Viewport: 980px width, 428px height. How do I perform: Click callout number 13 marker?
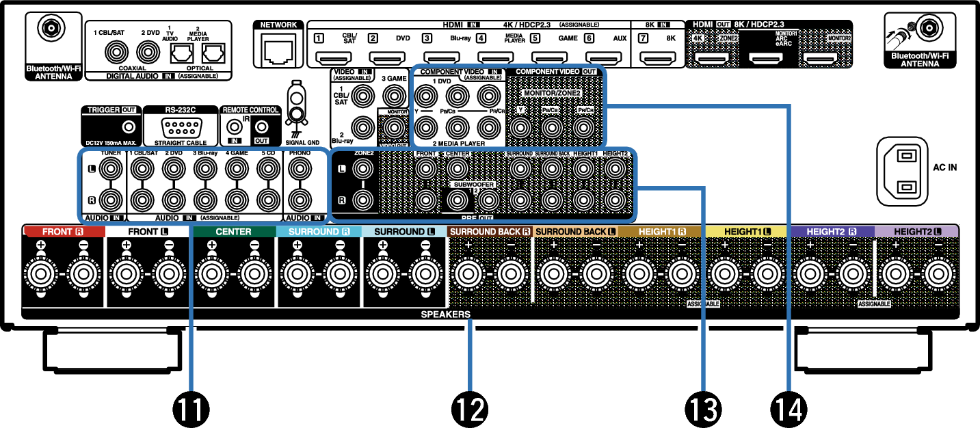click(x=703, y=410)
